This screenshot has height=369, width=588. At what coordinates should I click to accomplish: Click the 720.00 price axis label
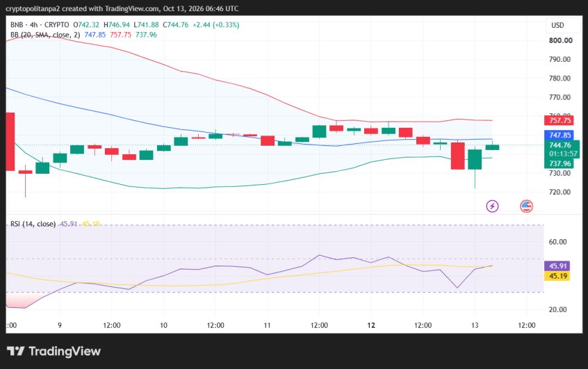coord(560,192)
